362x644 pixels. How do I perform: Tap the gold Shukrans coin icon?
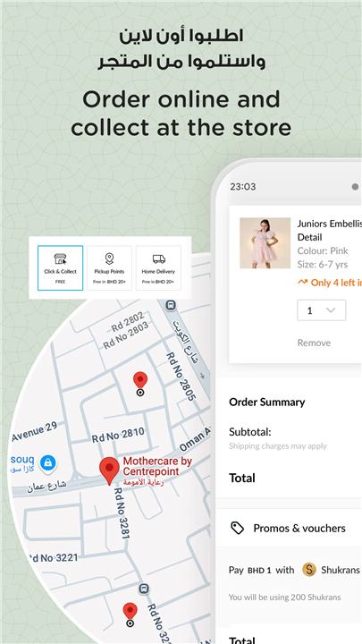pyautogui.click(x=309, y=570)
